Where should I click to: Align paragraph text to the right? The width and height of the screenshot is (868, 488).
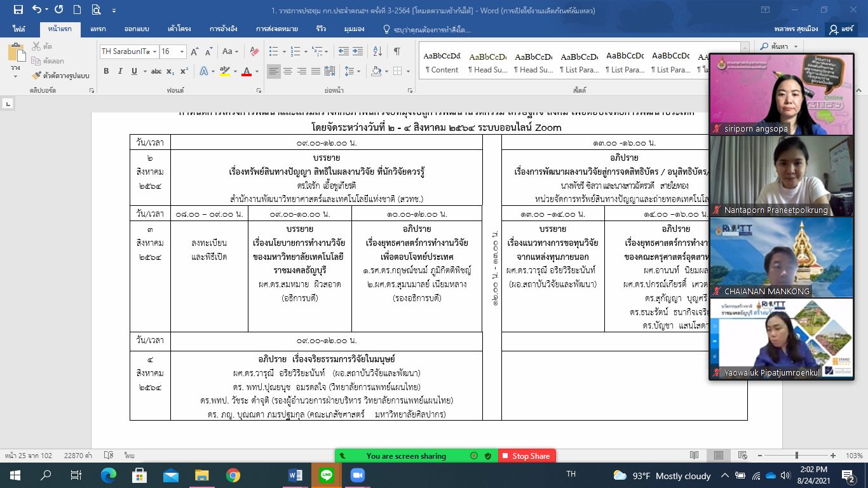tap(301, 71)
